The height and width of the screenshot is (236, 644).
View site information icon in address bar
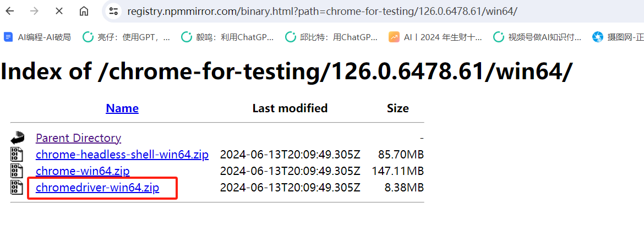(113, 11)
